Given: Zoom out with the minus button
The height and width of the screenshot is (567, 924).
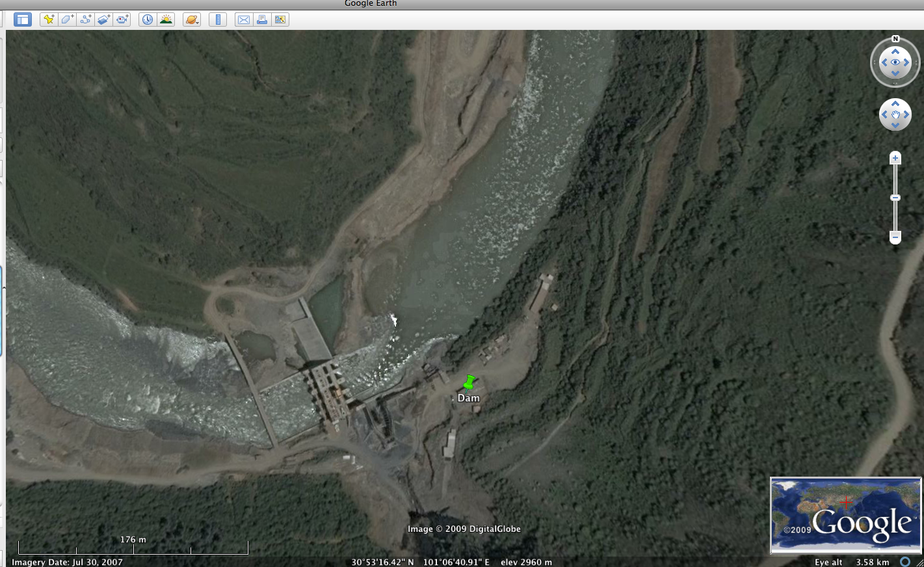Looking at the screenshot, I should pyautogui.click(x=895, y=237).
